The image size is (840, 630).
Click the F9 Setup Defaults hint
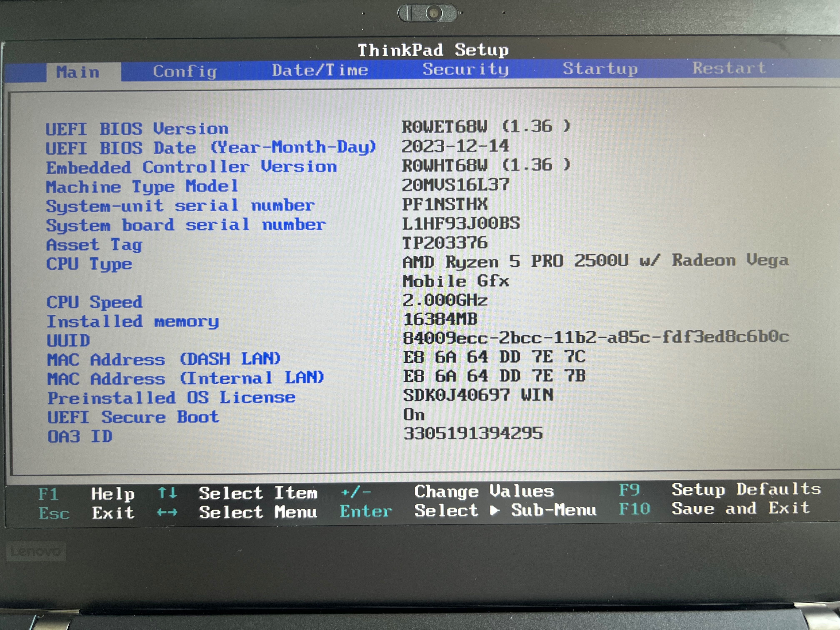pos(720,490)
